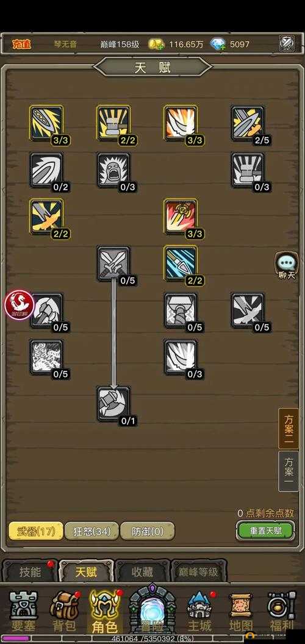This screenshot has height=644, width=305.
Task: Select the 0/1 axe talent at the bottom of the tree
Action: [113, 403]
